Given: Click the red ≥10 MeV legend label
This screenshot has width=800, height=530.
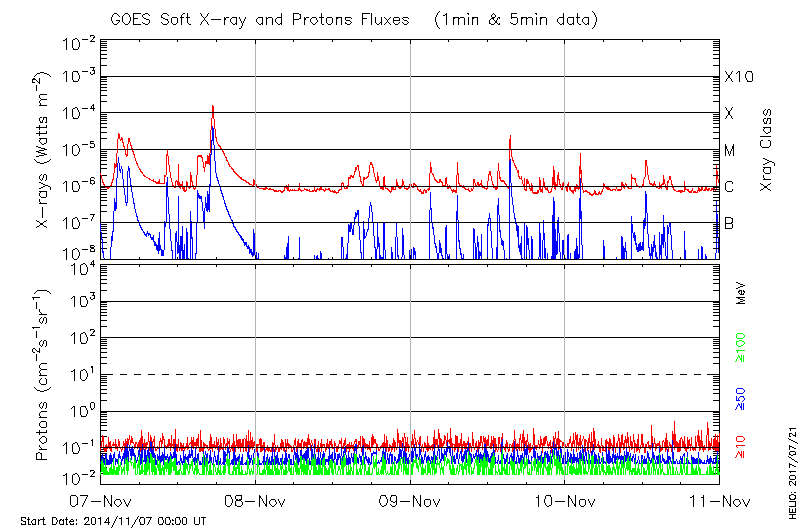Looking at the screenshot, I should tap(742, 447).
